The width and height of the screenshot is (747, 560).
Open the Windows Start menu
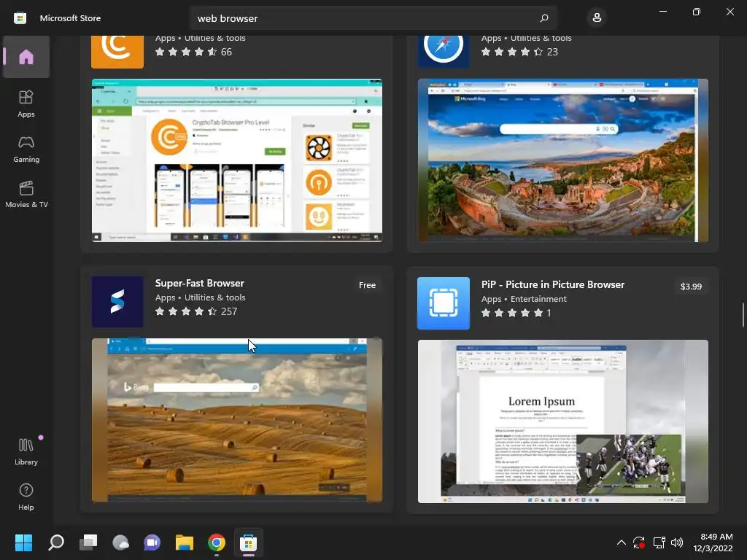coord(23,542)
